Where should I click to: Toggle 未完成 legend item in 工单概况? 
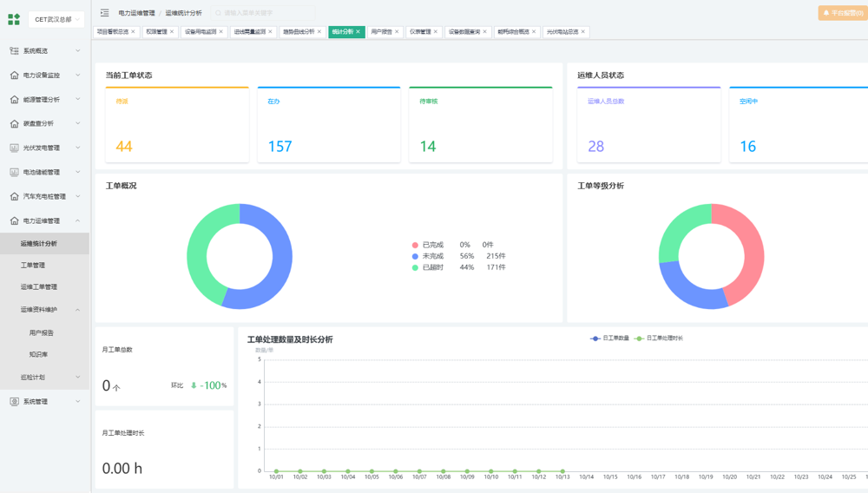tap(432, 256)
